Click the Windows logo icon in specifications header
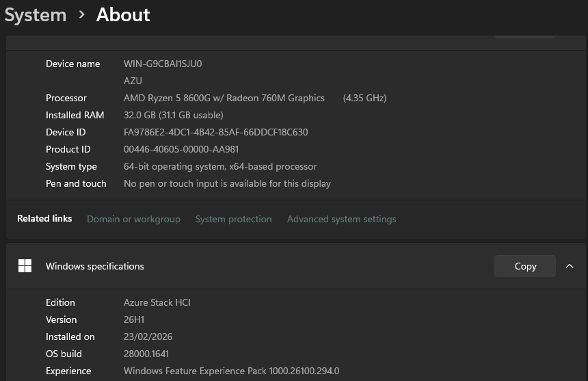 click(x=25, y=266)
